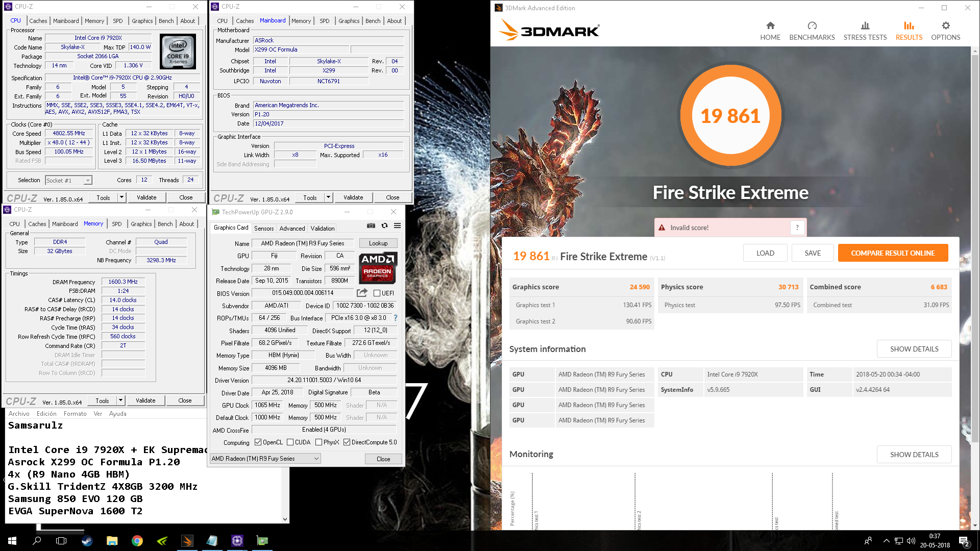Open taskbar search magnifier
The height and width of the screenshot is (551, 980).
37,541
